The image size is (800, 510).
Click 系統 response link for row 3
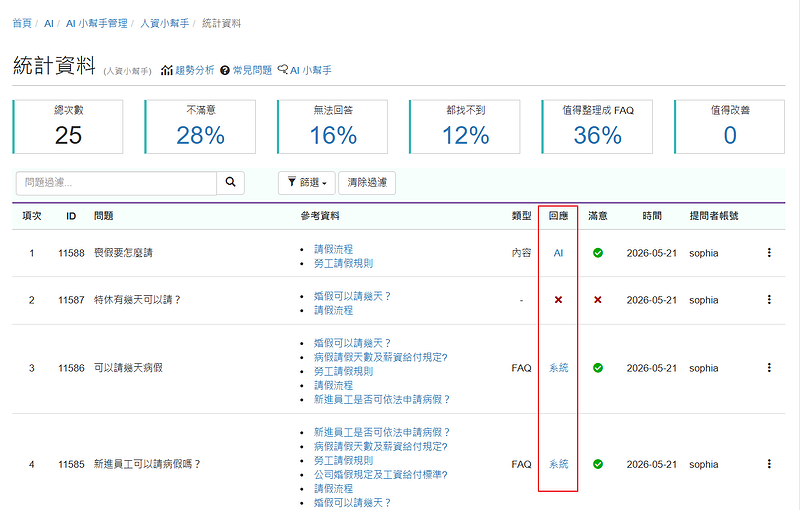click(558, 368)
